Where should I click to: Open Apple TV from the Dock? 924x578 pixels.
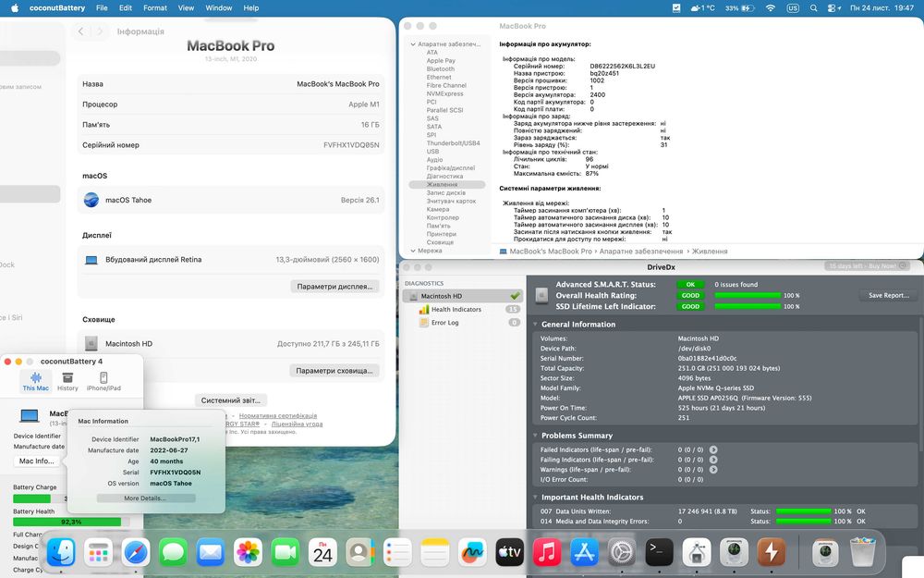(510, 553)
